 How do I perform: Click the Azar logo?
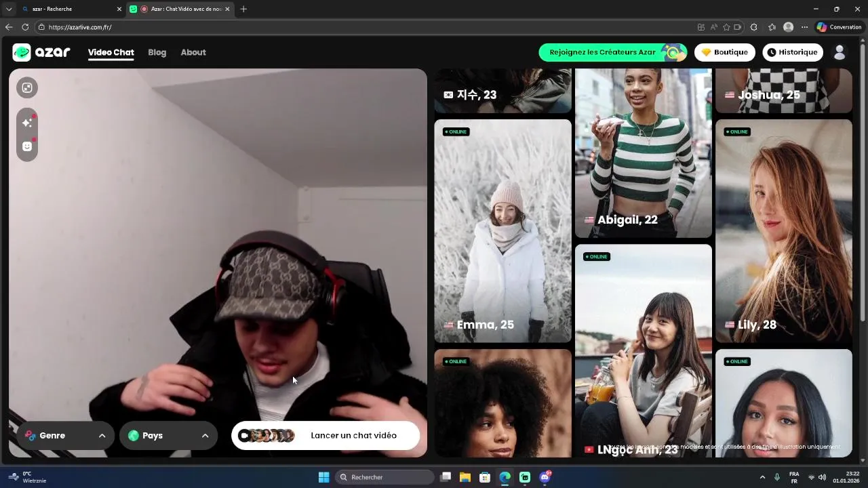tap(41, 52)
